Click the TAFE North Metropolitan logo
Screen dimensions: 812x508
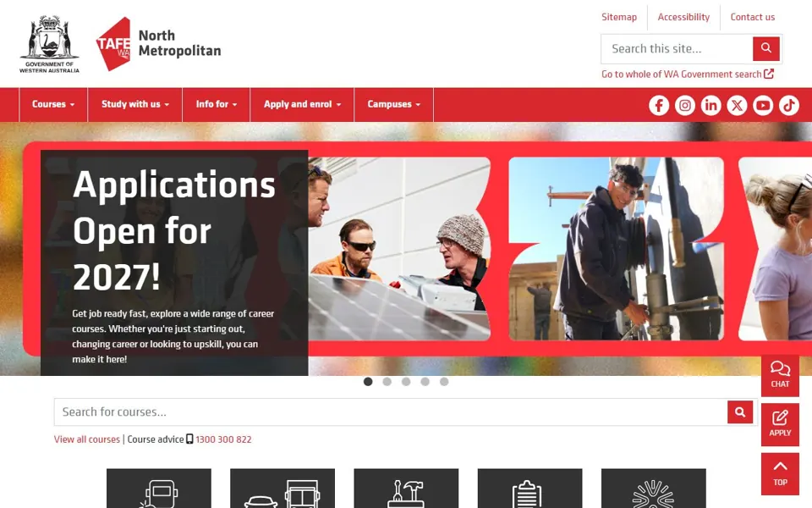[x=159, y=44]
